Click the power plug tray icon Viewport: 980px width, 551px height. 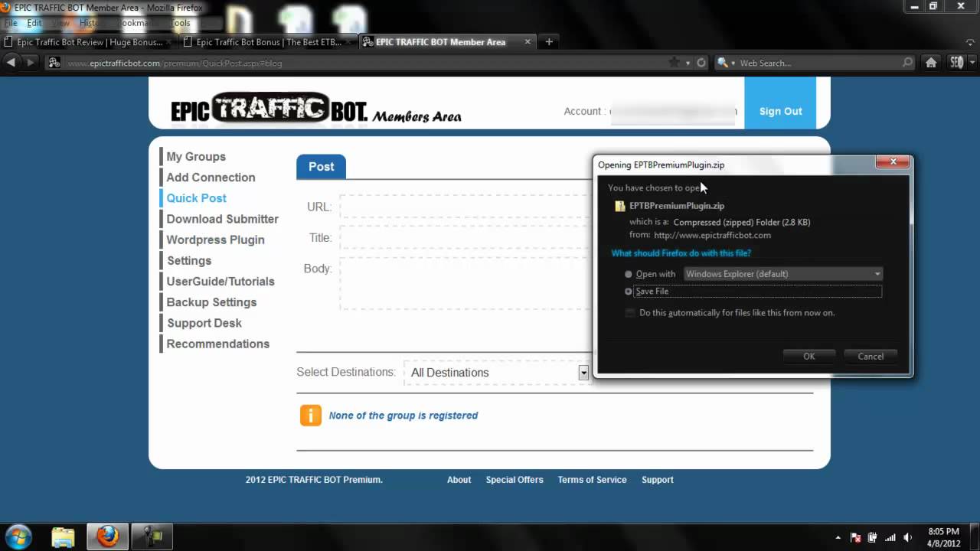pyautogui.click(x=873, y=537)
